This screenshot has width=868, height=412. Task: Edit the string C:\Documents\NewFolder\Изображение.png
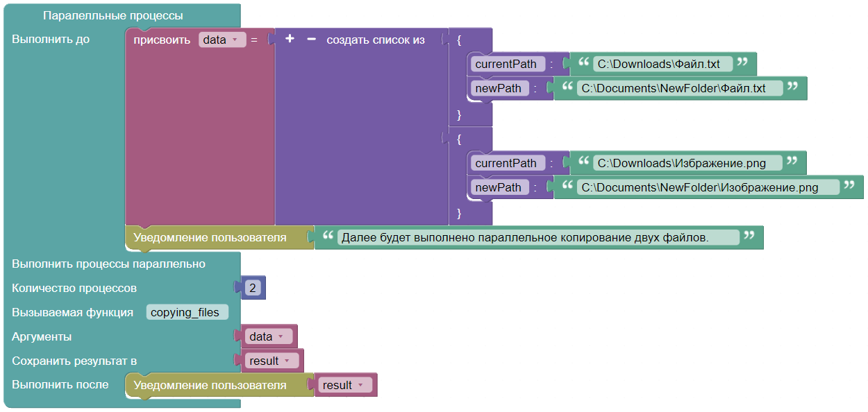pyautogui.click(x=708, y=187)
